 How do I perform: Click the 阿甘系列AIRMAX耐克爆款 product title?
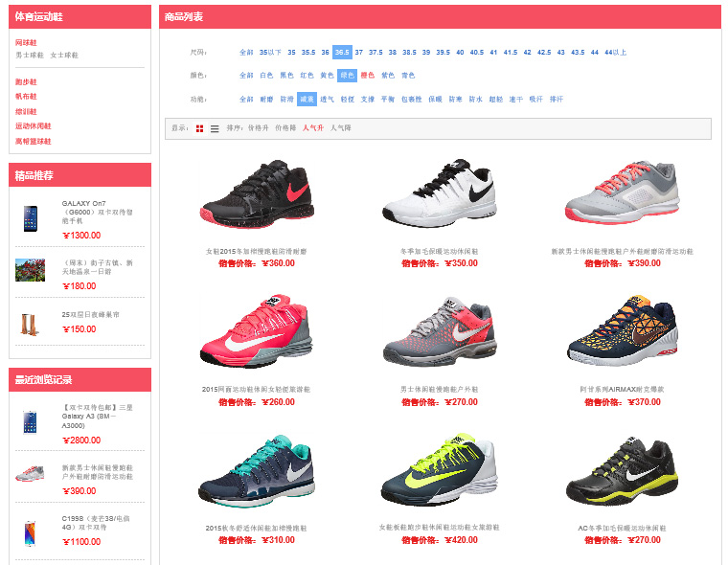[622, 389]
